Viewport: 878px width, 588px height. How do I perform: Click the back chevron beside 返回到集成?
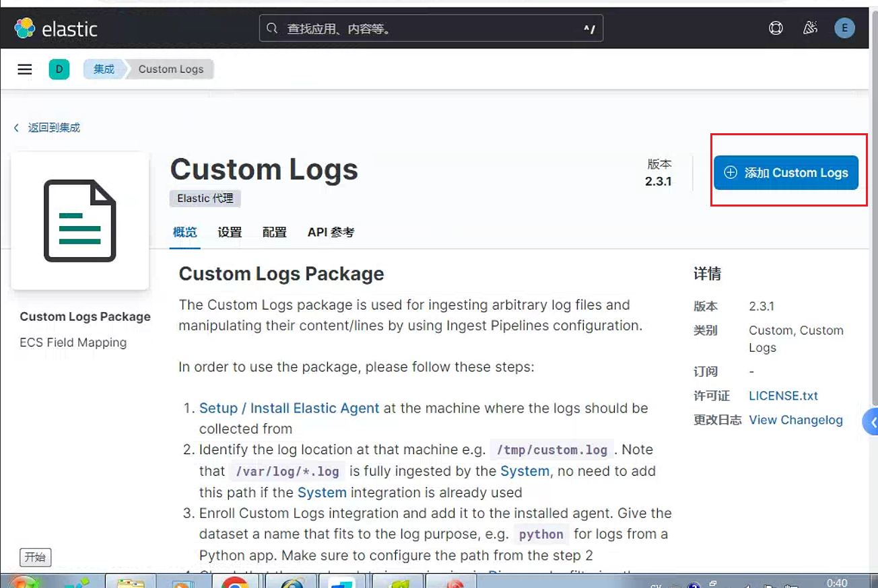pos(17,128)
